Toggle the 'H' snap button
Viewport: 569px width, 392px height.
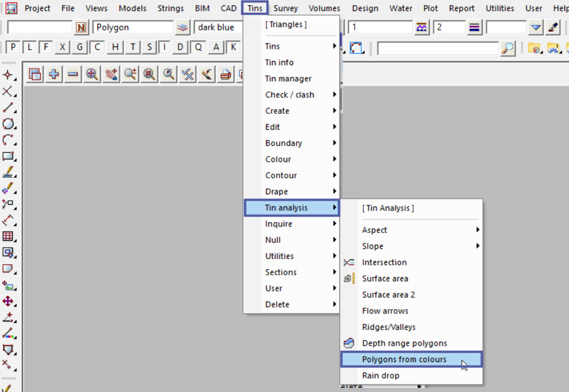(x=116, y=48)
